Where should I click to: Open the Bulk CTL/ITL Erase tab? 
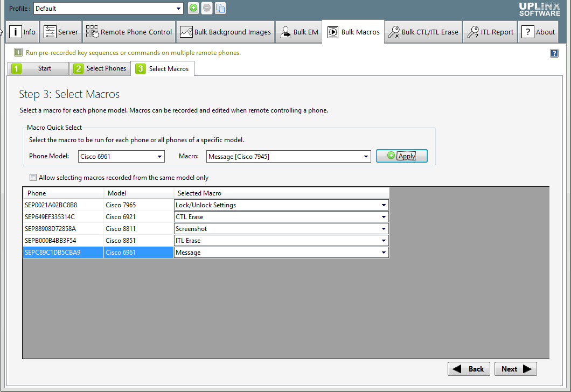click(423, 32)
